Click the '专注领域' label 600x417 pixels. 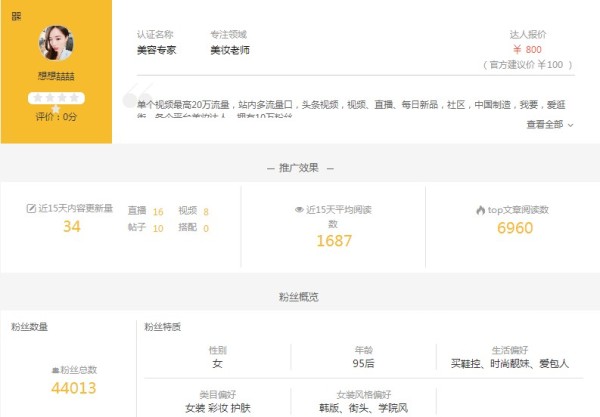pos(228,34)
